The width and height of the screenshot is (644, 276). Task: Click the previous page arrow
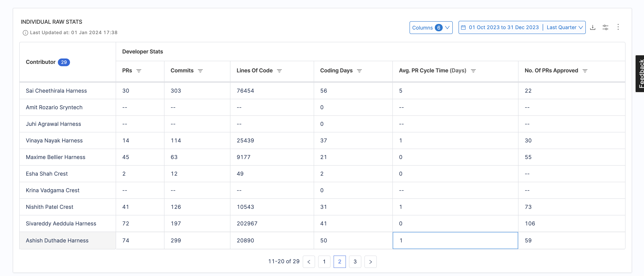[309, 262]
